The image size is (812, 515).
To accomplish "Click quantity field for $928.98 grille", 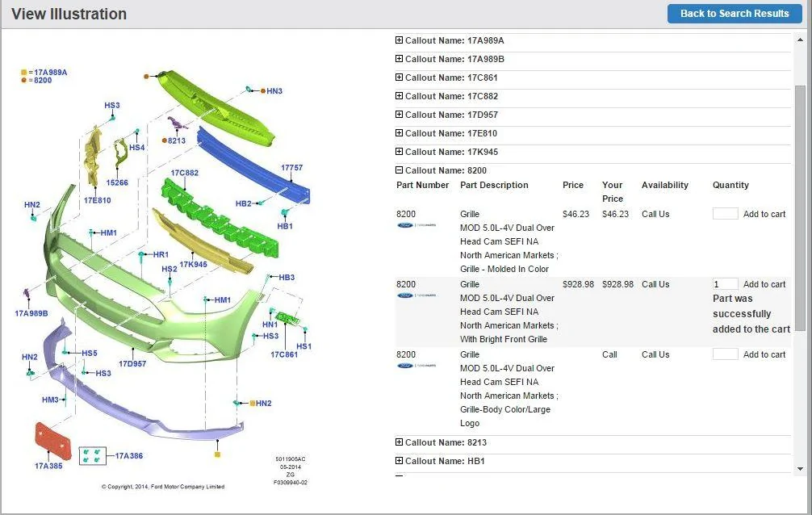I will tap(725, 284).
